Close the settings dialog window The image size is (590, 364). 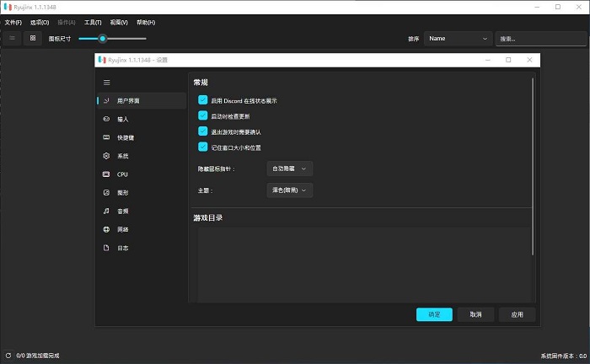pos(529,60)
